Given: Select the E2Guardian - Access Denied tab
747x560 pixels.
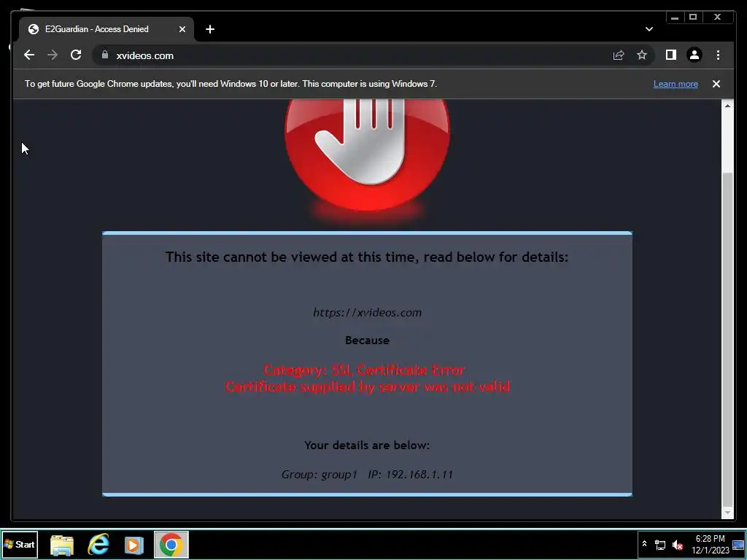Looking at the screenshot, I should click(x=106, y=29).
